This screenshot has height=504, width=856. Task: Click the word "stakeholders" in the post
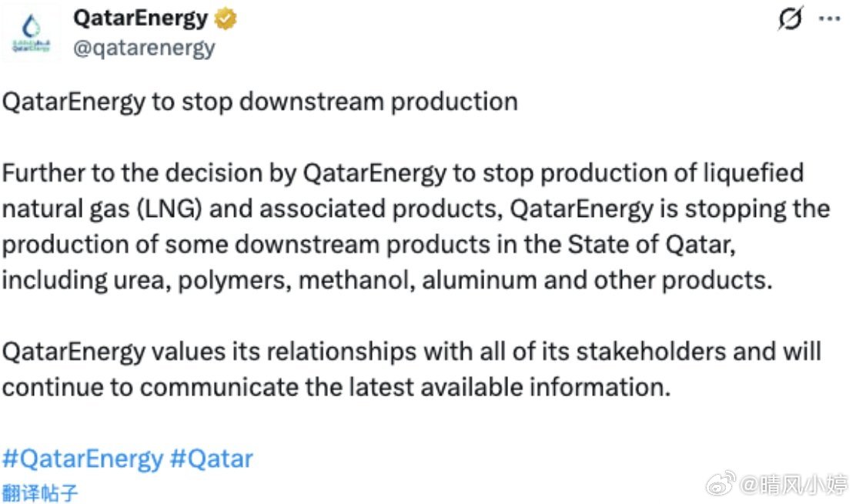[650, 351]
